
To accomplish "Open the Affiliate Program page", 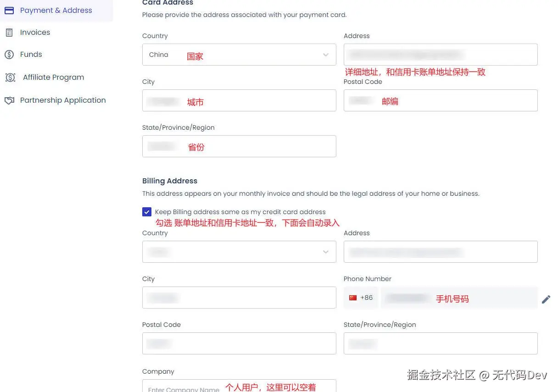I will (53, 77).
